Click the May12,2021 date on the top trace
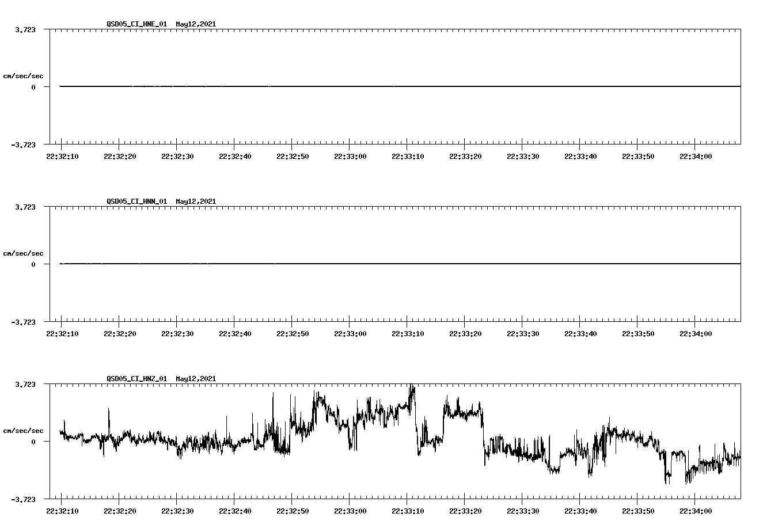The width and height of the screenshot is (782, 532). (195, 25)
